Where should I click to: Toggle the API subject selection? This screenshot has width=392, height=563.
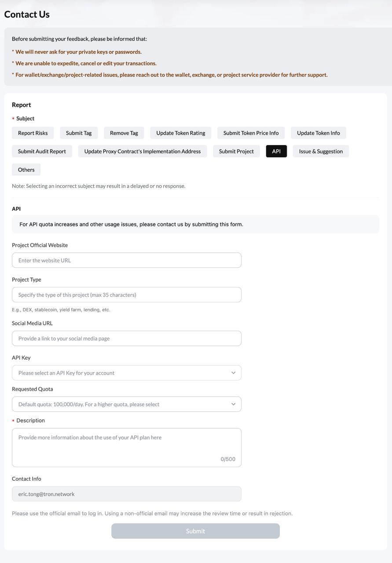[276, 151]
